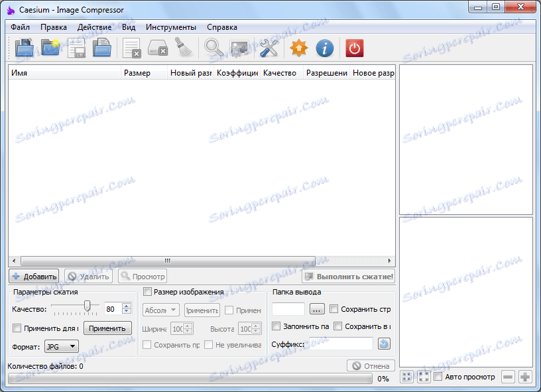Sort by the Размер column header

(145, 73)
